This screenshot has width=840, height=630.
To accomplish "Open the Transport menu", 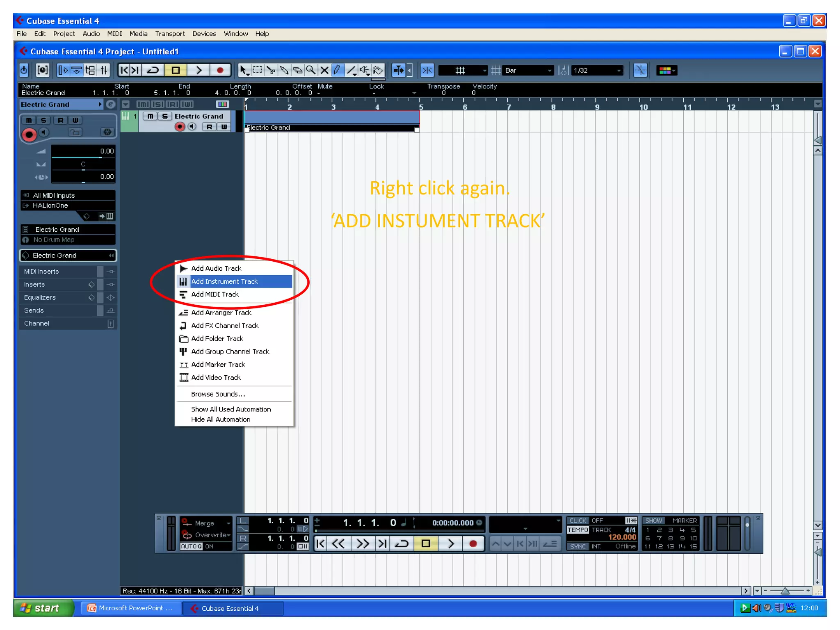I will pyautogui.click(x=170, y=34).
